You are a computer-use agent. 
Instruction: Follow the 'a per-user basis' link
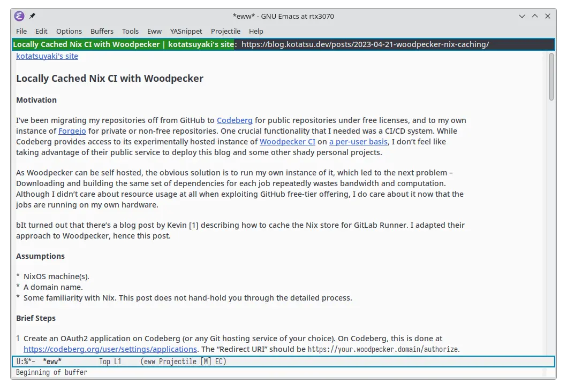[x=358, y=142]
